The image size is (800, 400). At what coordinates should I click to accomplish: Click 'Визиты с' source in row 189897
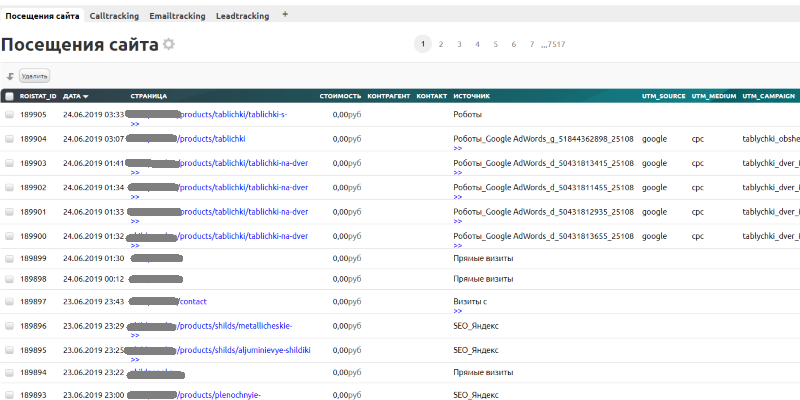[x=470, y=302]
